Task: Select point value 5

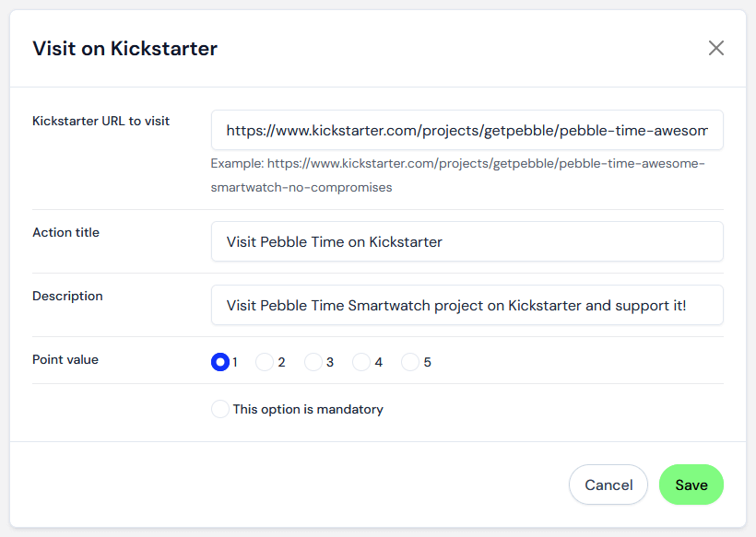Action: point(410,362)
